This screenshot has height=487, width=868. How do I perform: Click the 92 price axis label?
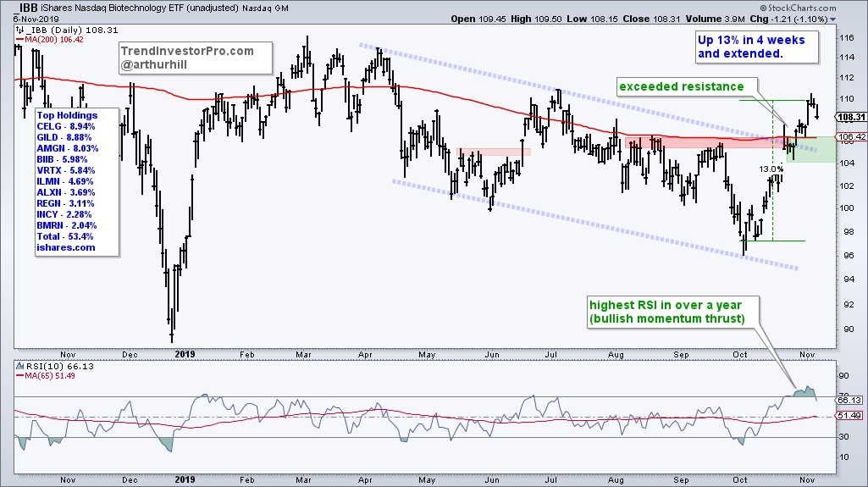click(x=848, y=304)
